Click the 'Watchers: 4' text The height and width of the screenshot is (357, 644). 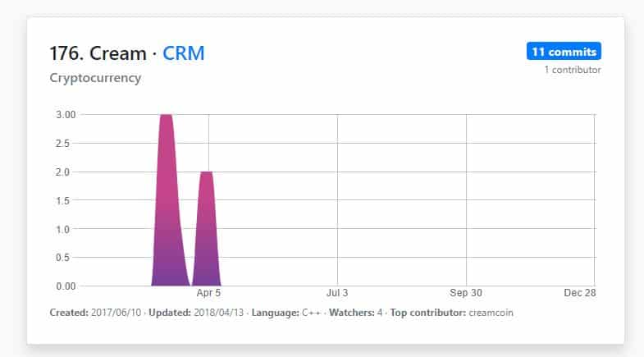coord(356,313)
